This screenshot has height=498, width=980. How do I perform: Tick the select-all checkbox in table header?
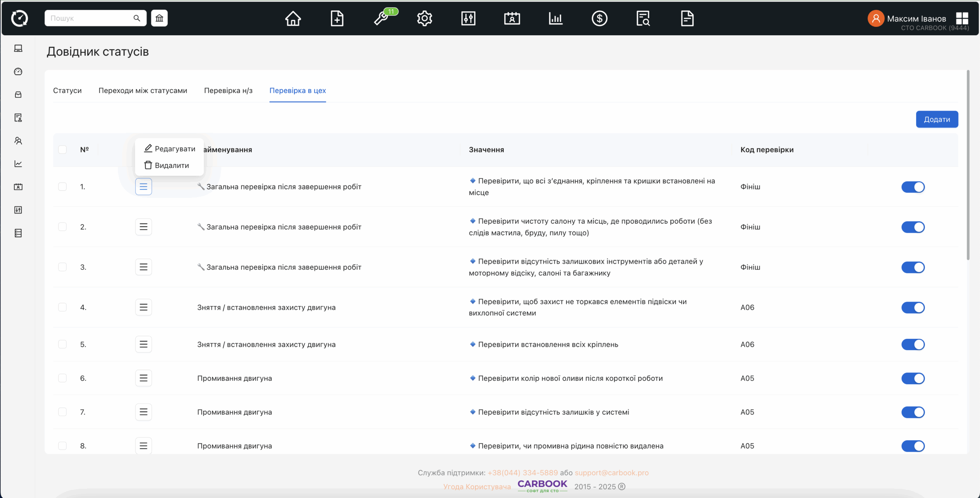(x=62, y=150)
